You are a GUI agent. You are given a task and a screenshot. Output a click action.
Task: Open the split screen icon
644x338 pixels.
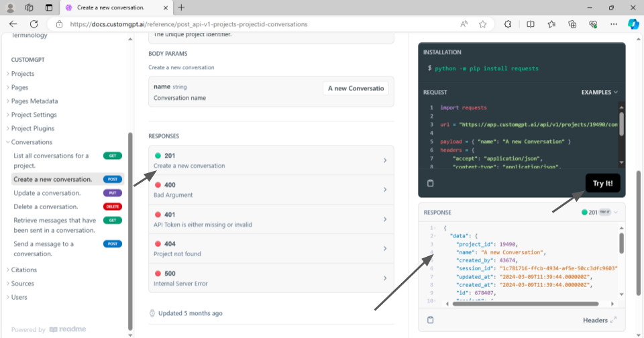[531, 24]
